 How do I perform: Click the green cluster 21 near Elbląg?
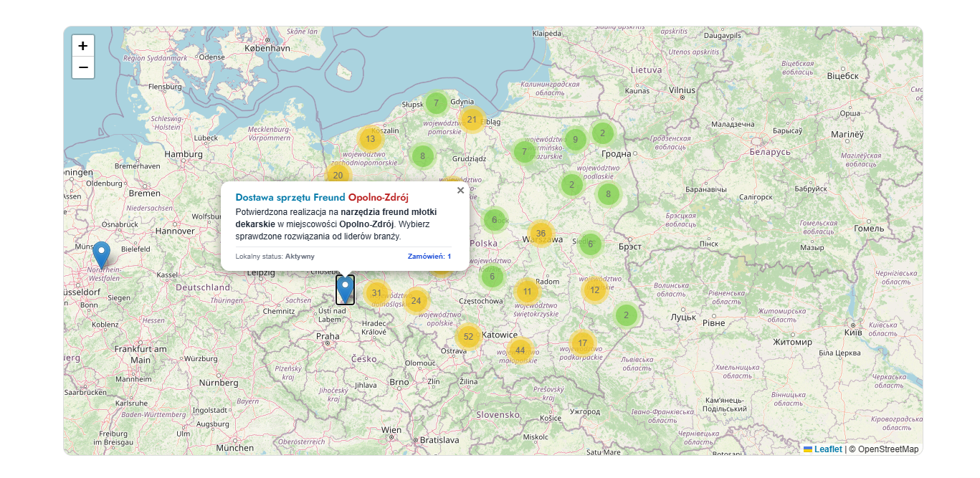click(472, 120)
